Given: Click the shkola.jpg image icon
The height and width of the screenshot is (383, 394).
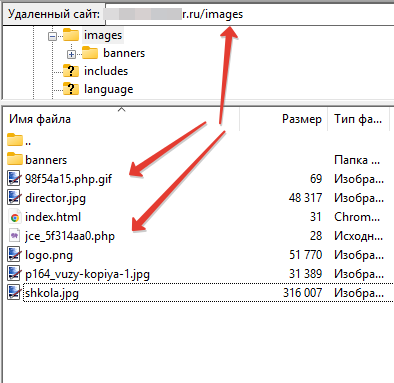Looking at the screenshot, I should point(14,293).
